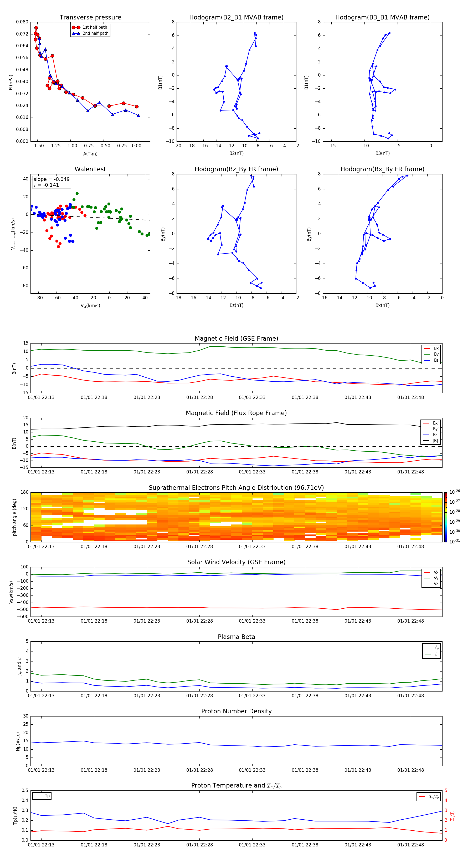Screen dimensions: 473x868
Task: Click 'Bz' in GSE magnetic field legend
Action: click(x=431, y=360)
